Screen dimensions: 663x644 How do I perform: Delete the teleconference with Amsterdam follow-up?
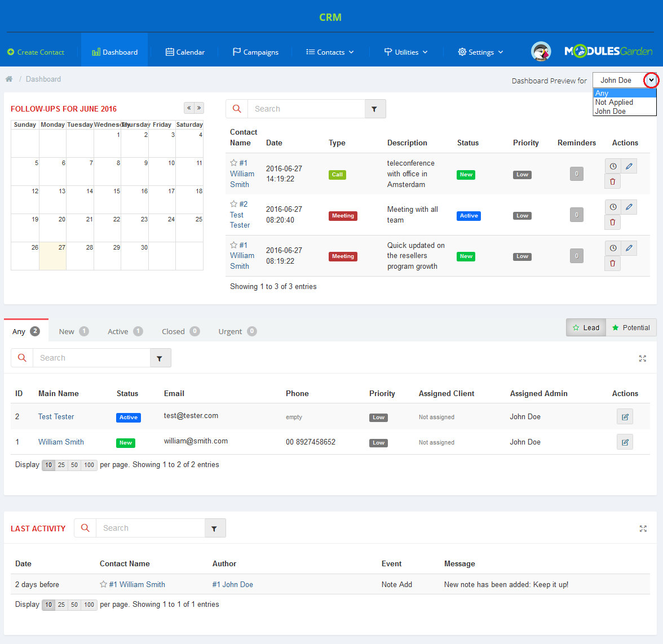(613, 181)
